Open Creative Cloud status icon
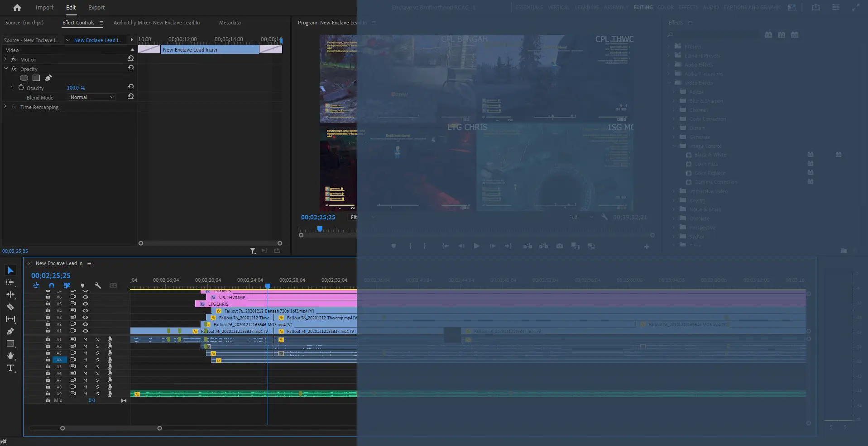The image size is (868, 446). point(4,442)
